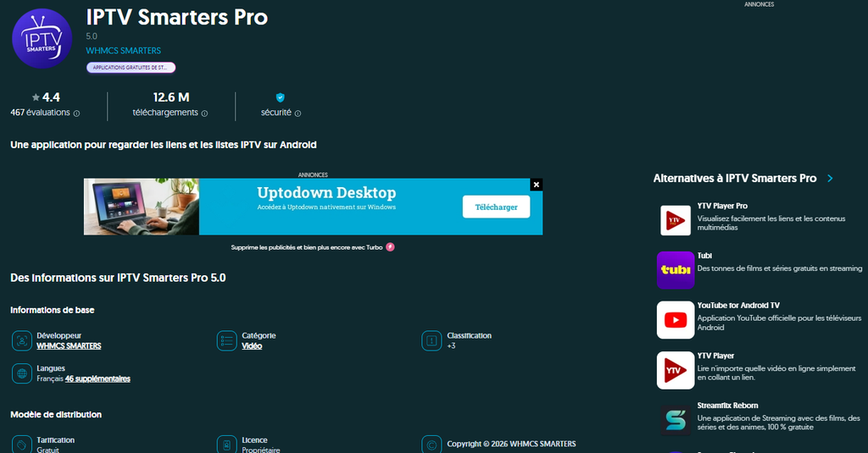Open the Tubi app title
Image resolution: width=868 pixels, height=453 pixels.
click(x=704, y=256)
